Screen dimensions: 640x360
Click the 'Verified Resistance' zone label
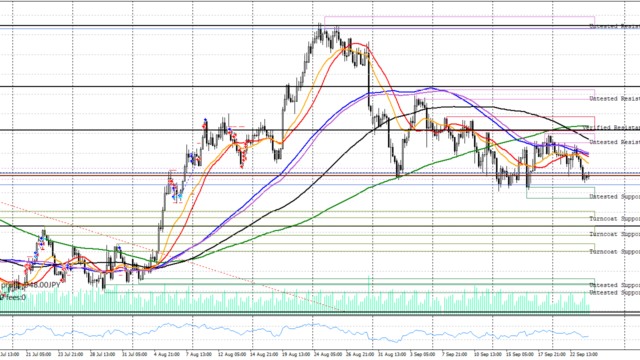point(611,128)
